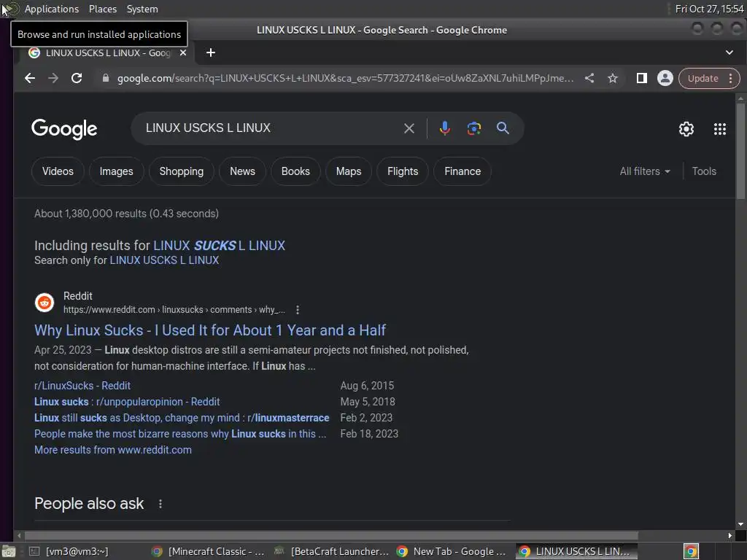Start voice search with microphone
The image size is (747, 560).
(444, 128)
